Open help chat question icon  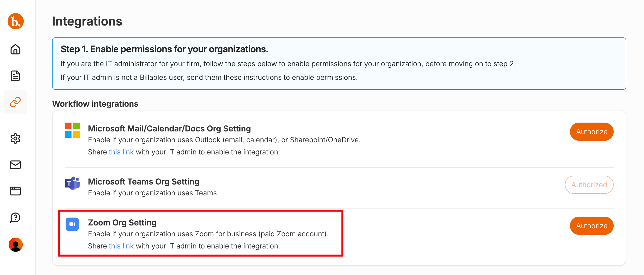(x=15, y=217)
